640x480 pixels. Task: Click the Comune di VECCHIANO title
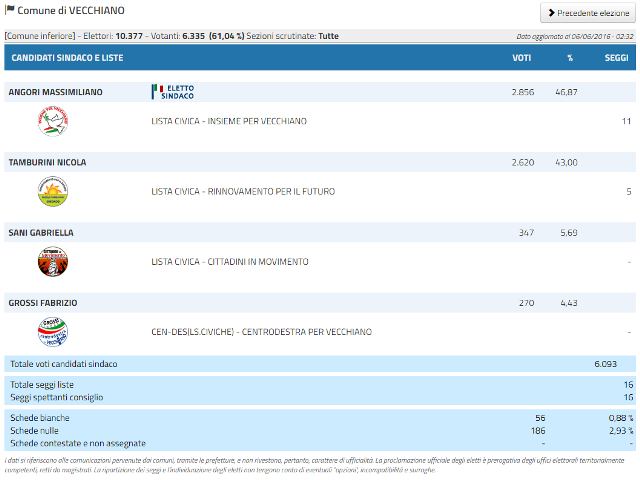71,10
